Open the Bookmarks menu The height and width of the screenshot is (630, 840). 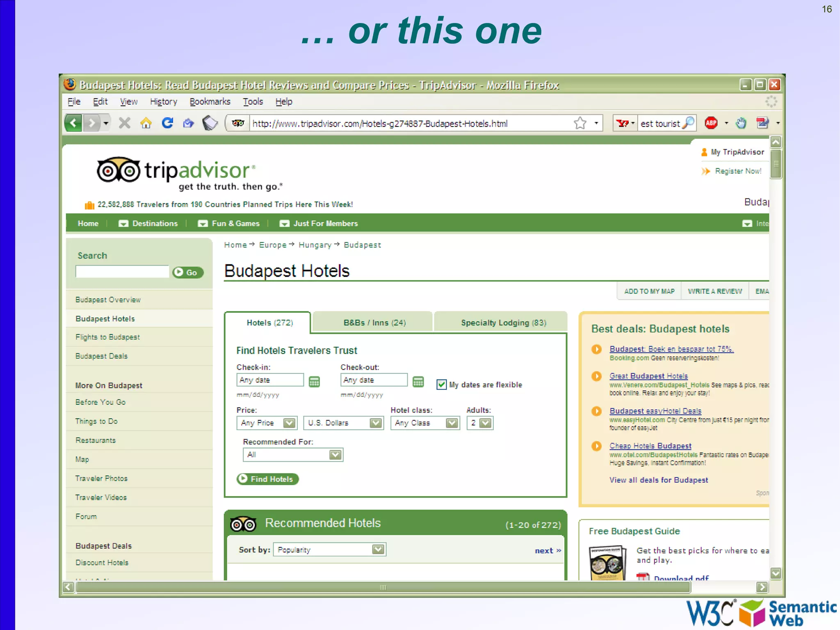coord(210,102)
